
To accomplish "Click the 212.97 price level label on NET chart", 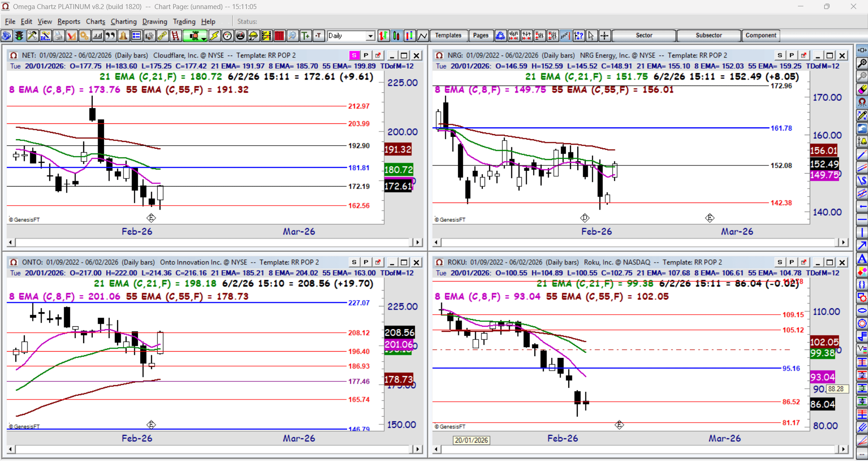I will click(x=359, y=106).
